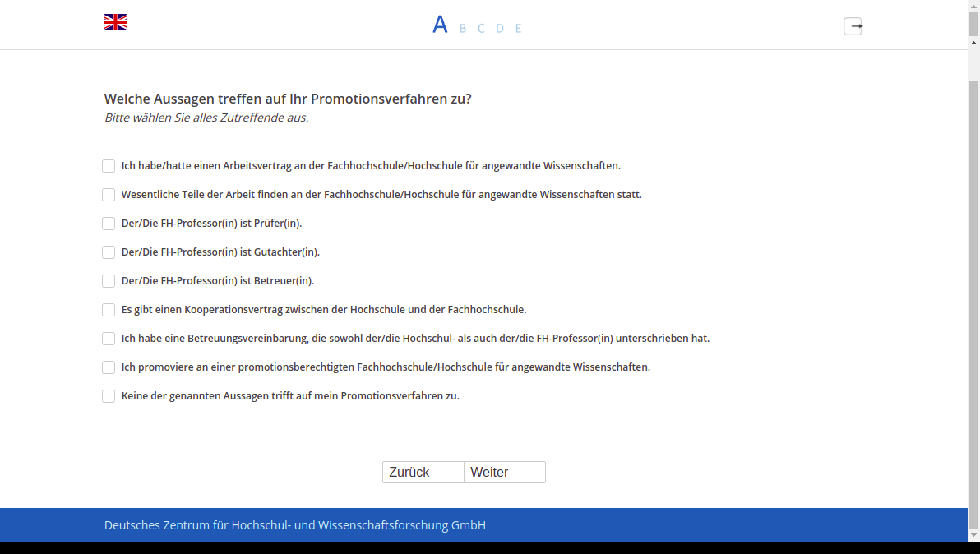
Task: Tick 'FH-Professor(in) ist Gutachter(in)' checkbox
Action: point(109,252)
